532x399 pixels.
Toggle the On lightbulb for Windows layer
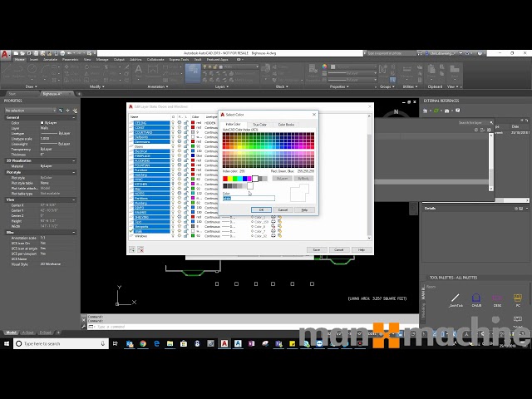tap(173, 236)
